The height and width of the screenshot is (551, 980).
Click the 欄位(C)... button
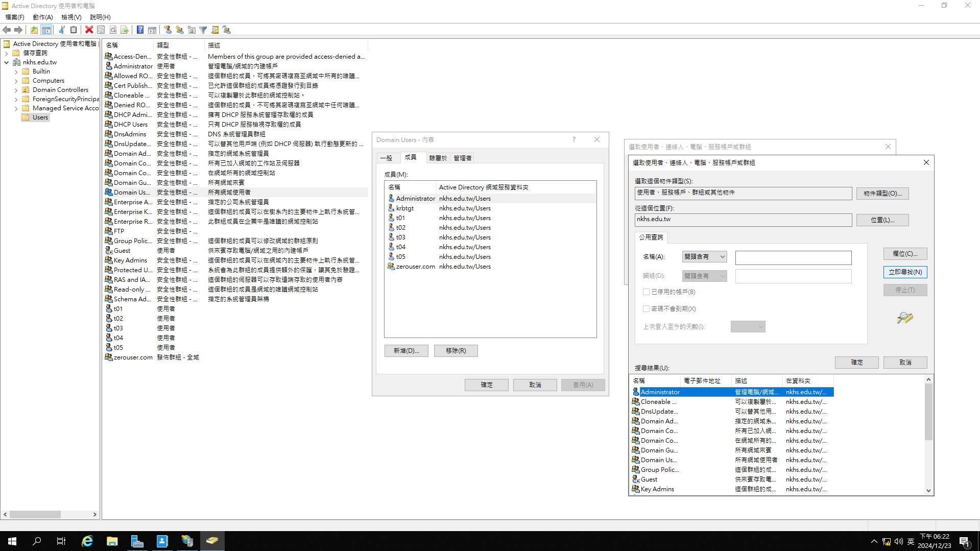[905, 254]
